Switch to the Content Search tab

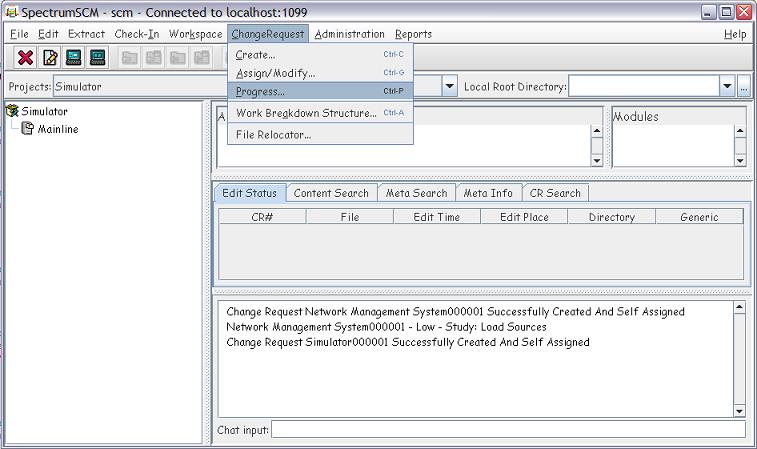pos(331,193)
